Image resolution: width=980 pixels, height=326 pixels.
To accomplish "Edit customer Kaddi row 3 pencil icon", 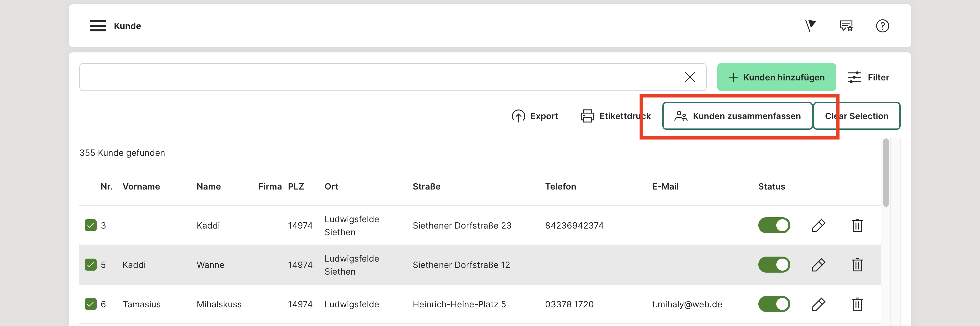I will tap(818, 226).
